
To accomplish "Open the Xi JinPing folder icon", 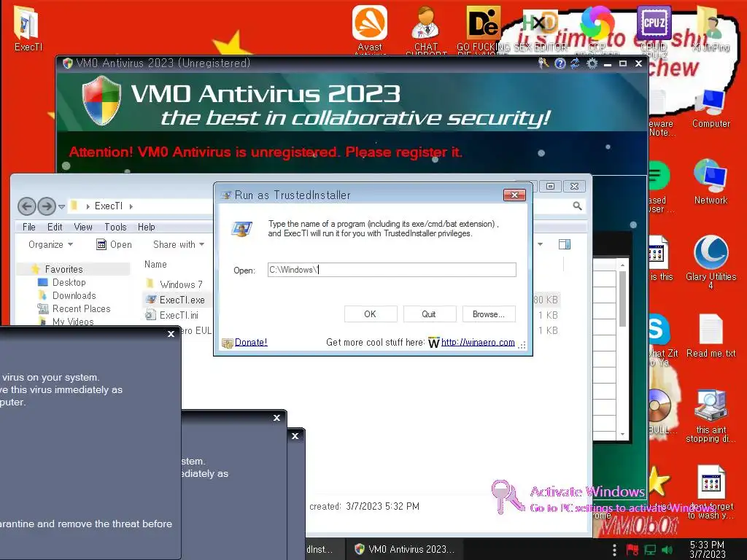I will point(711,28).
